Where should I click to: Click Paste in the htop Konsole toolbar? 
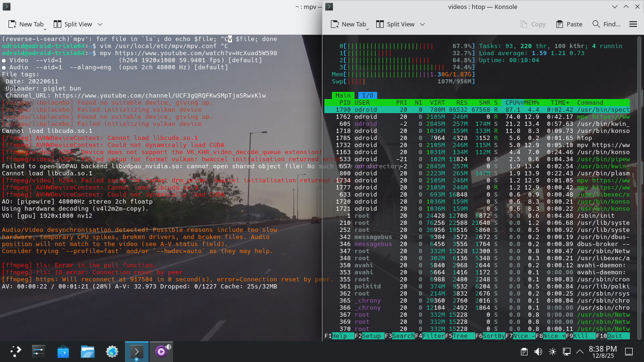click(569, 24)
